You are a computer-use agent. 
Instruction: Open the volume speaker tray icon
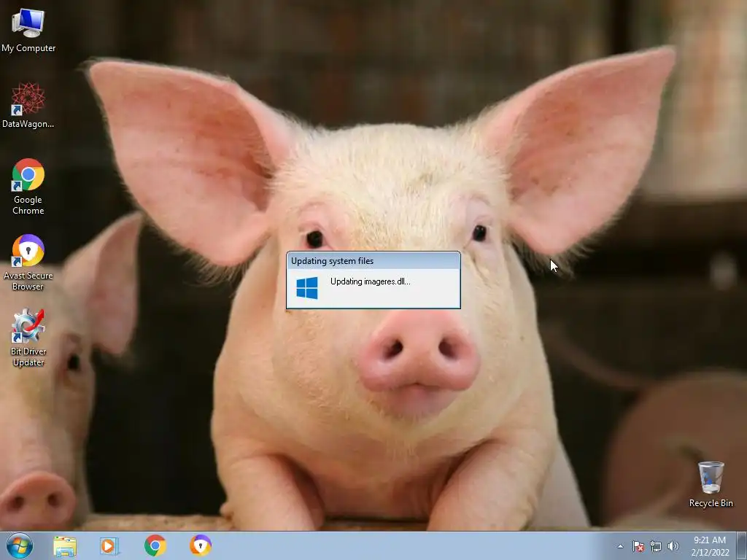pyautogui.click(x=673, y=546)
